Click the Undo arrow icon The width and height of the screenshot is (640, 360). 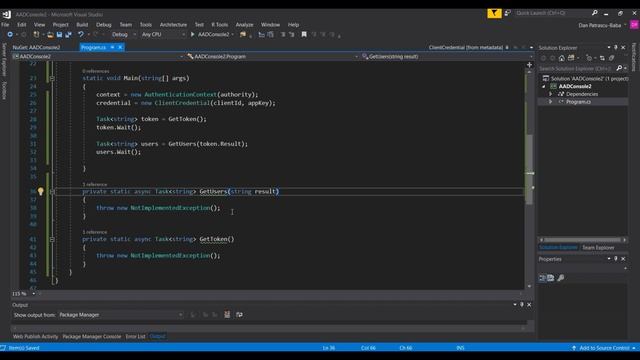pyautogui.click(x=81, y=35)
